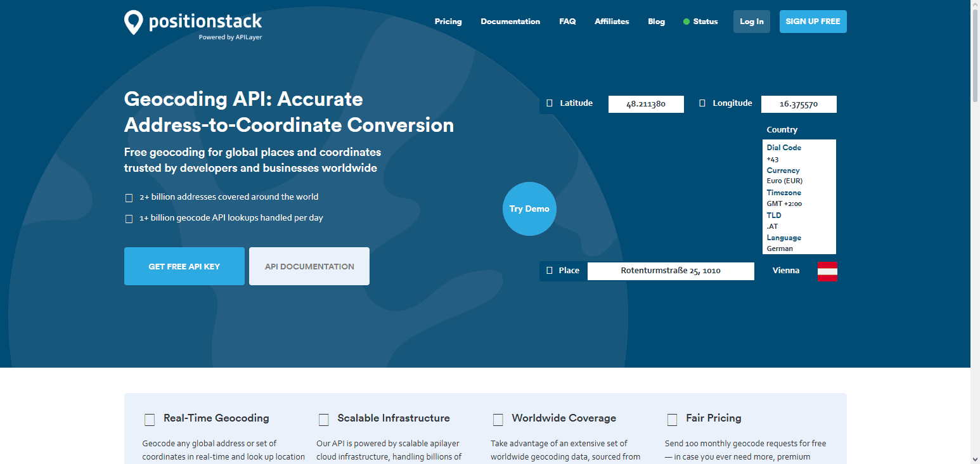Click the Country heading

(782, 129)
